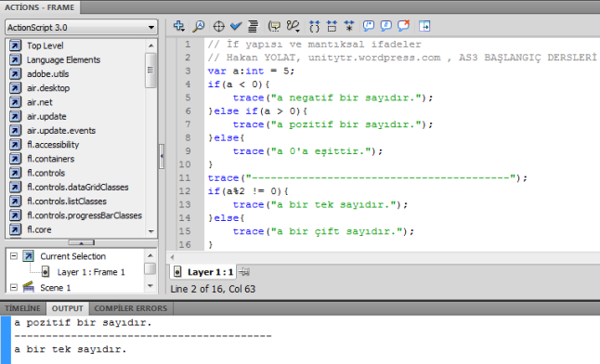Toggle the Show/Hide toolbox icon
The width and height of the screenshot is (600, 364).
pyautogui.click(x=424, y=26)
